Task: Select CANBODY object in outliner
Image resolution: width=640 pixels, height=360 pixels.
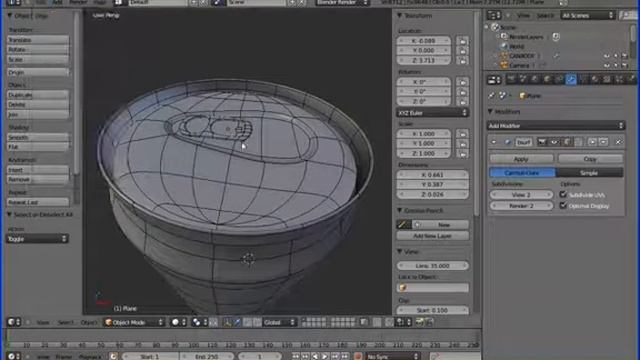Action: click(522, 56)
